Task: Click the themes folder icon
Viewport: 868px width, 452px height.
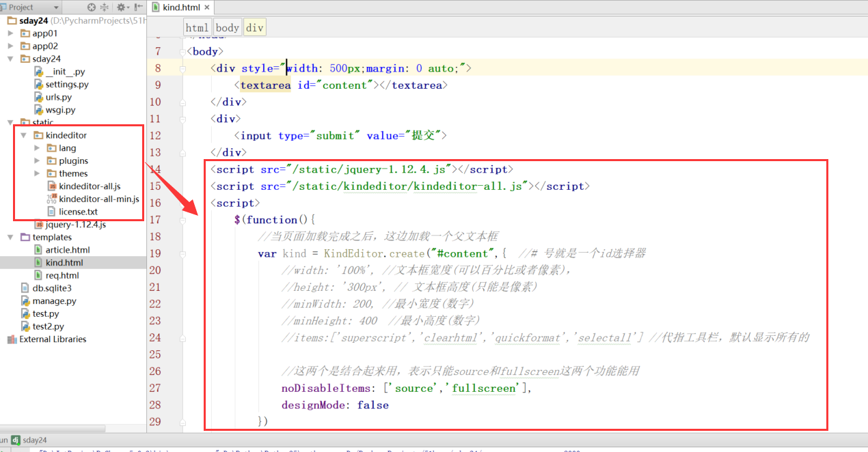Action: point(52,173)
